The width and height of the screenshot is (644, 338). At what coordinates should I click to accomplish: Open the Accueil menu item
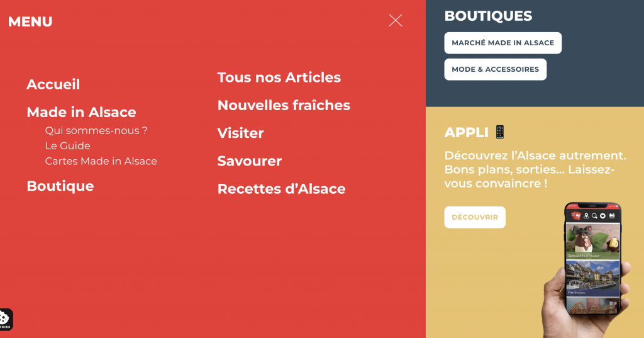(x=53, y=84)
